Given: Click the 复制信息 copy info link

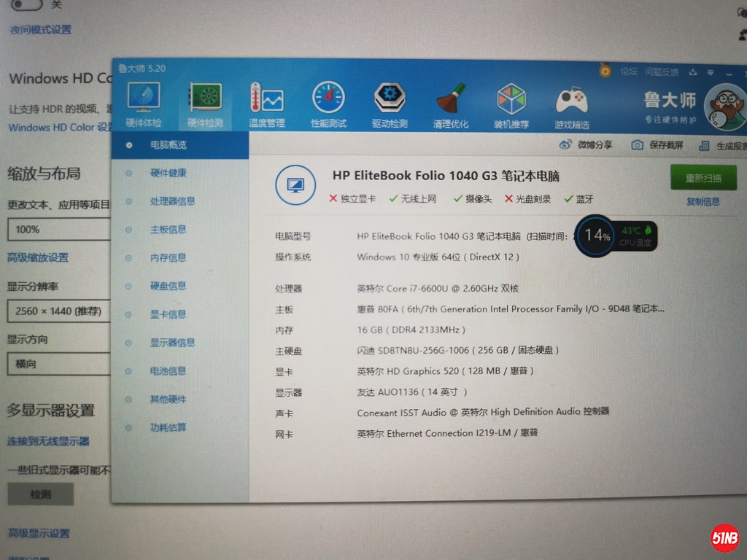Looking at the screenshot, I should pyautogui.click(x=703, y=202).
